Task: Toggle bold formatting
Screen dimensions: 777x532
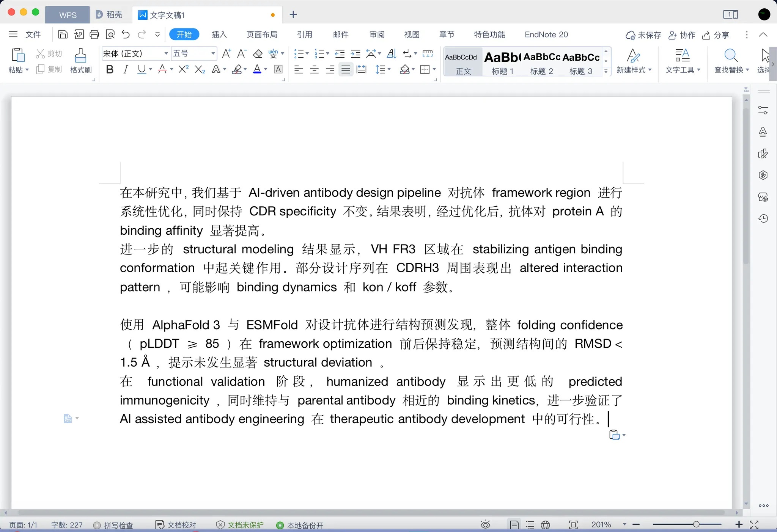Action: [110, 69]
